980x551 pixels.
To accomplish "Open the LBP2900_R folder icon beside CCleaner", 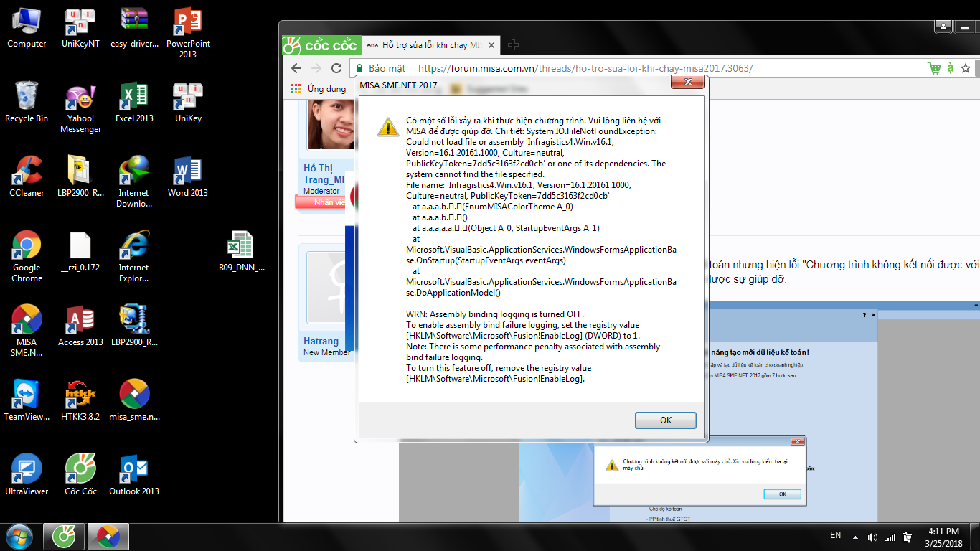I will [80, 177].
